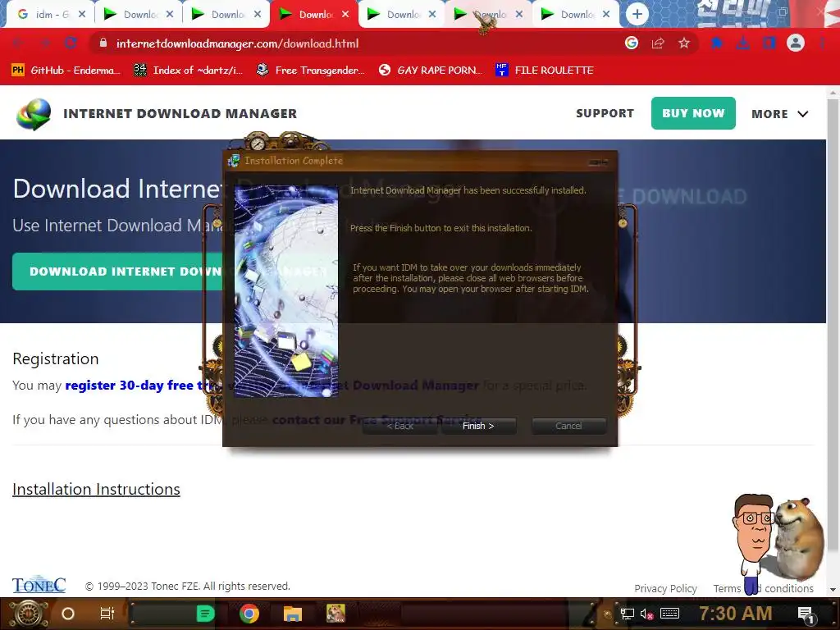The width and height of the screenshot is (840, 630).
Task: Click 'INTERNET DOWNLOAD MANAGER' site title
Action: tap(180, 113)
